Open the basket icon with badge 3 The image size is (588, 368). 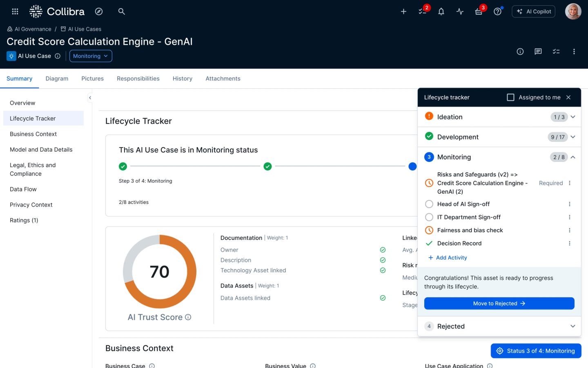coord(479,11)
